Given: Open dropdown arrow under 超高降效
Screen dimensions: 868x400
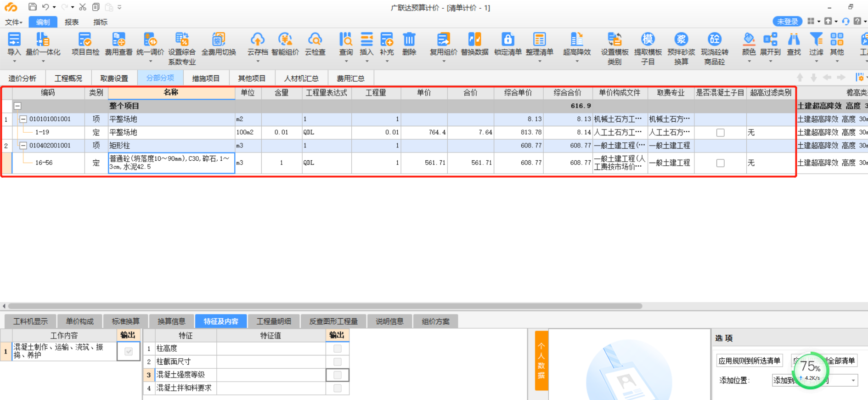Looking at the screenshot, I should (577, 61).
